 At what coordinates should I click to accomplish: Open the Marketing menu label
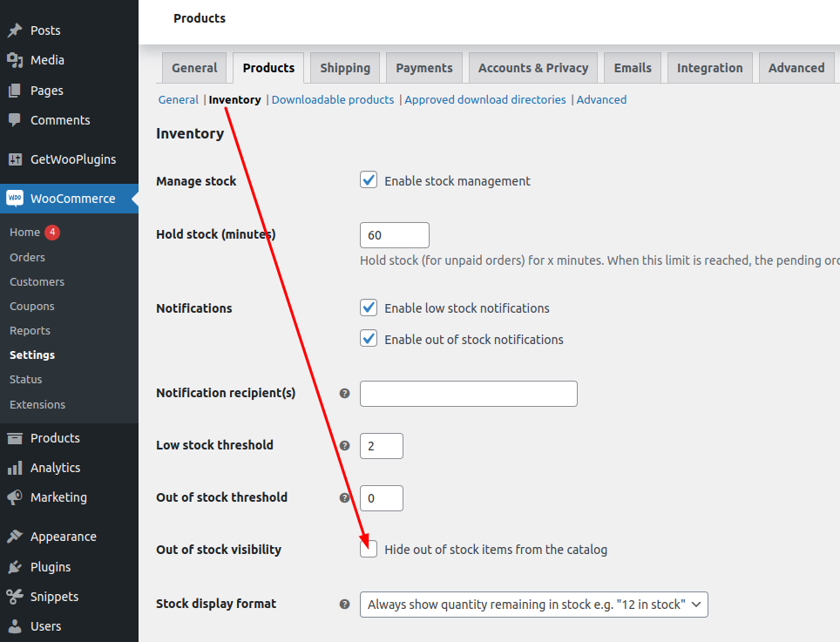click(58, 497)
